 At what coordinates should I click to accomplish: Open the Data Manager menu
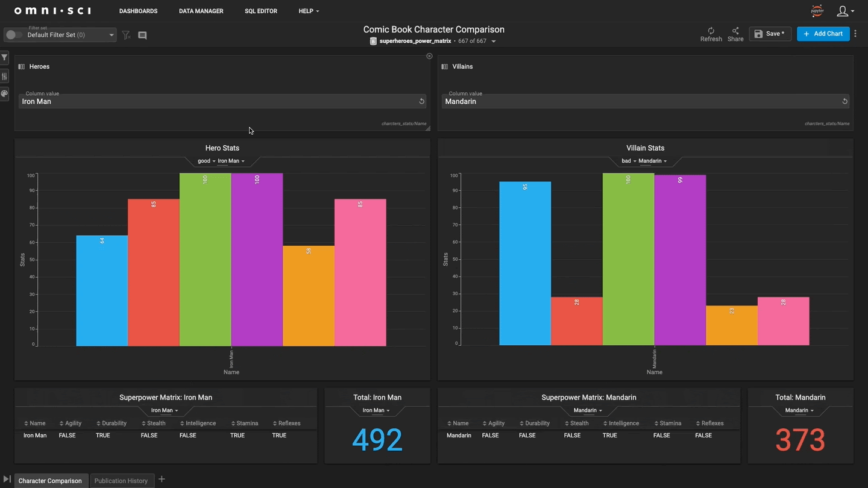201,11
